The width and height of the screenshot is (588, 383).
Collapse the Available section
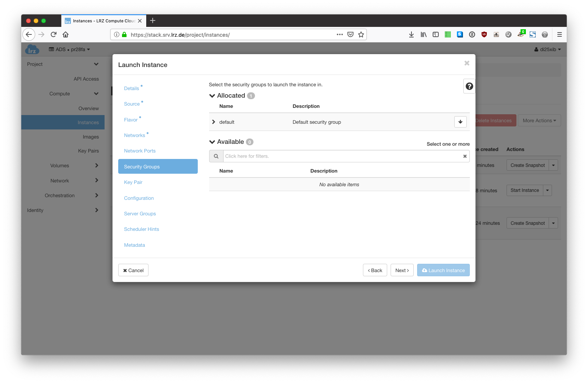pyautogui.click(x=212, y=142)
